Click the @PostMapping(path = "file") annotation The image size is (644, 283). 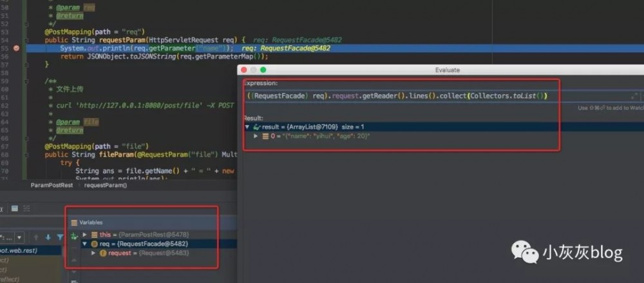pyautogui.click(x=97, y=146)
